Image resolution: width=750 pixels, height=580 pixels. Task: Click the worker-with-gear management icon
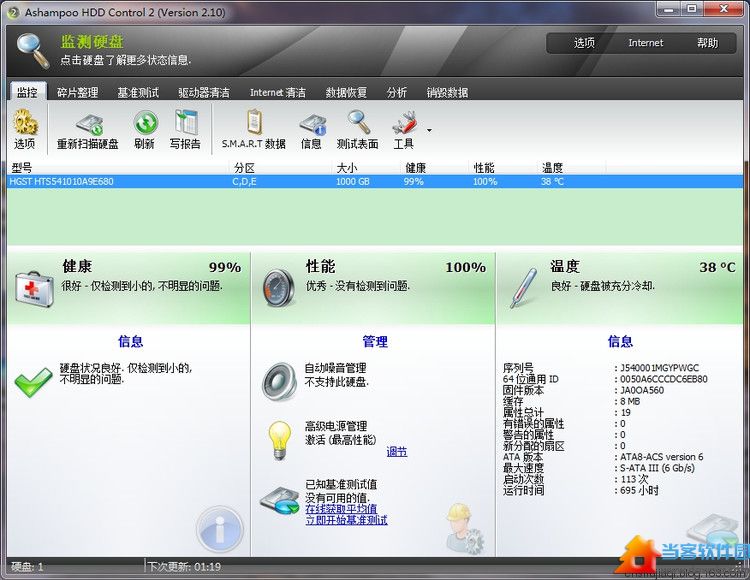pos(464,529)
